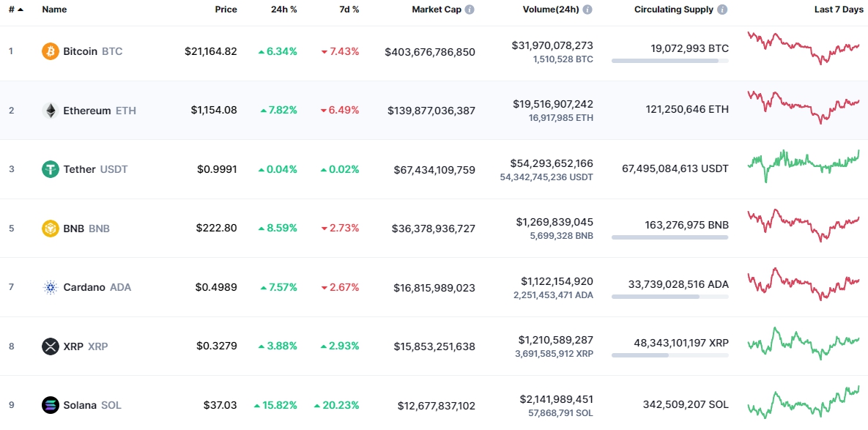This screenshot has height=430, width=868.
Task: Click Tether's circulating supply 67,495,084,613 USDT
Action: click(674, 168)
